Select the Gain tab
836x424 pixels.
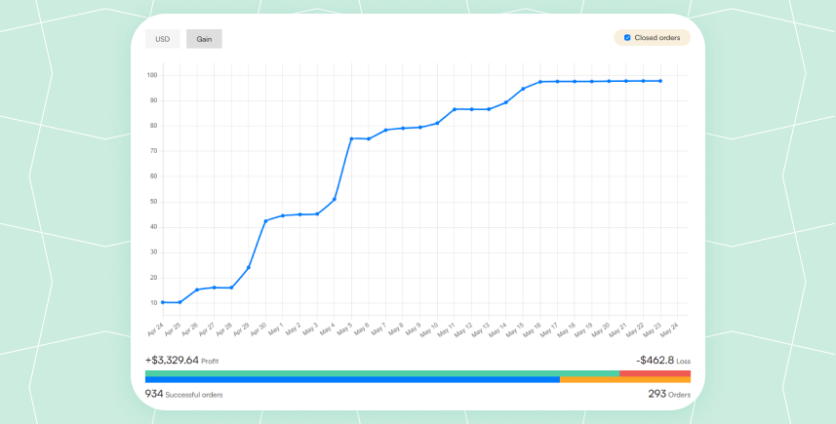click(x=204, y=39)
